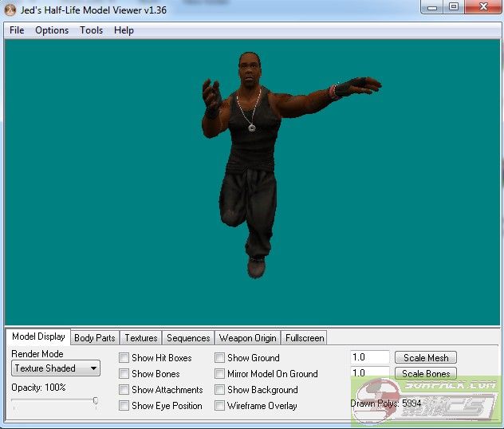Switch to the Sequences tab
Image resolution: width=504 pixels, height=429 pixels.
tap(188, 338)
